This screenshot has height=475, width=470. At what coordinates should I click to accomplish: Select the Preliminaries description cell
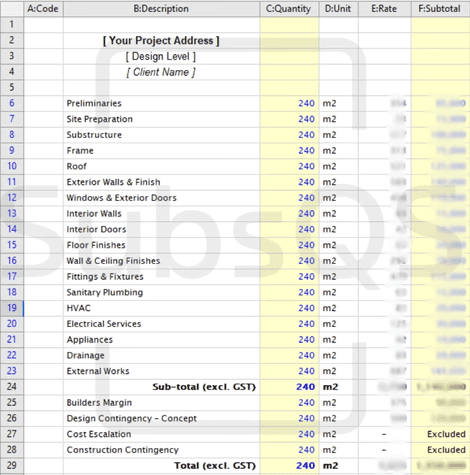(161, 103)
